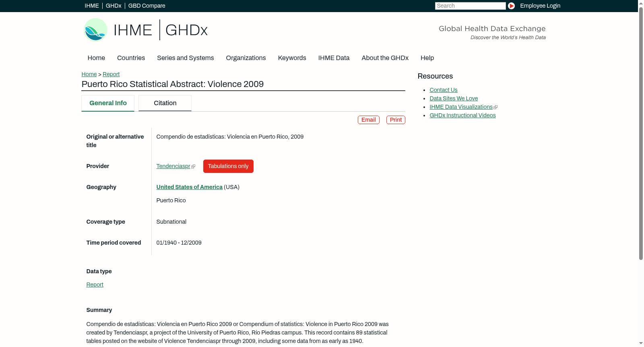Switch to the Citation tab
Screen dimensions: 644x347
click(165, 103)
